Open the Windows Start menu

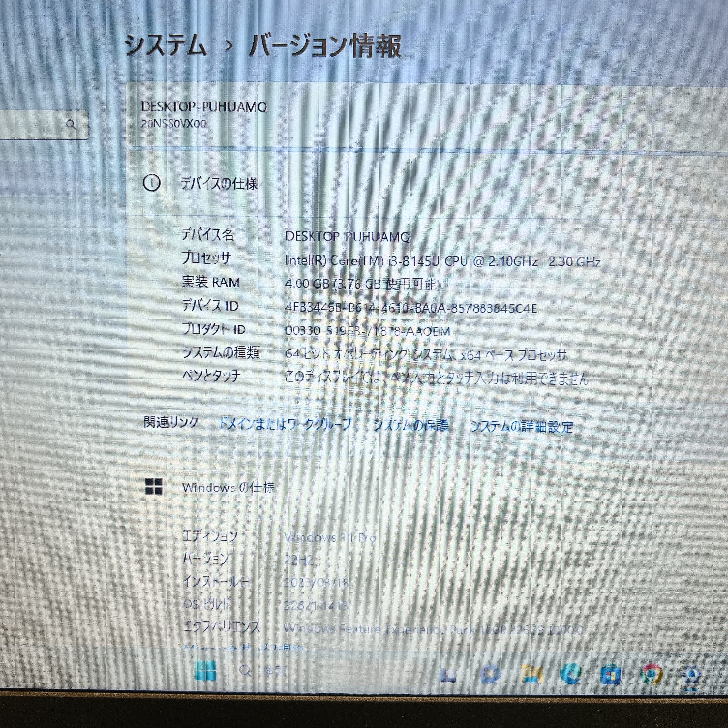[205, 671]
